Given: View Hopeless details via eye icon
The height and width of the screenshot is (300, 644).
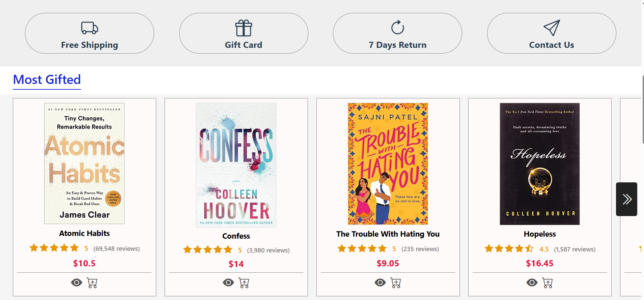Looking at the screenshot, I should [x=532, y=282].
